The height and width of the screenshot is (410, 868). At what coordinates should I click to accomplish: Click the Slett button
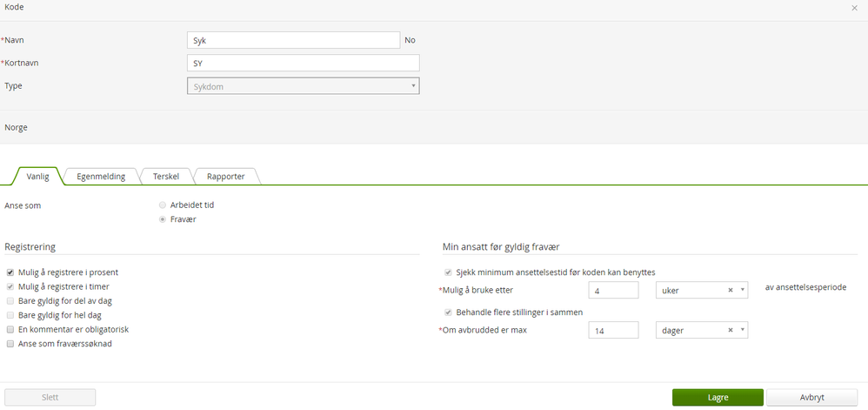pos(50,397)
